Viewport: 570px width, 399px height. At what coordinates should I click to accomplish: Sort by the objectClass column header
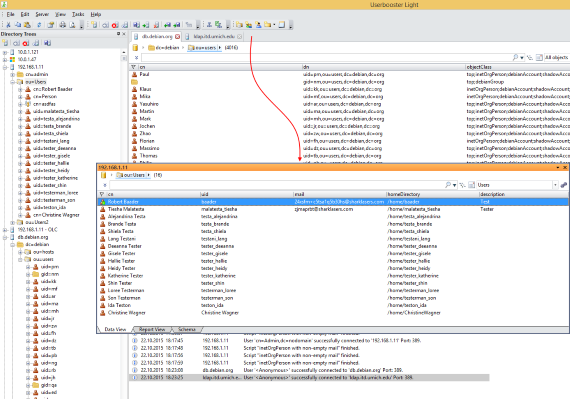[x=479, y=67]
